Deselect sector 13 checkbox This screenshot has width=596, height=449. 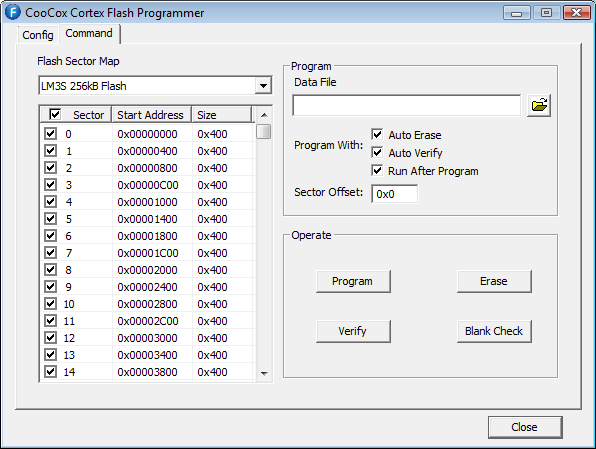click(x=50, y=354)
